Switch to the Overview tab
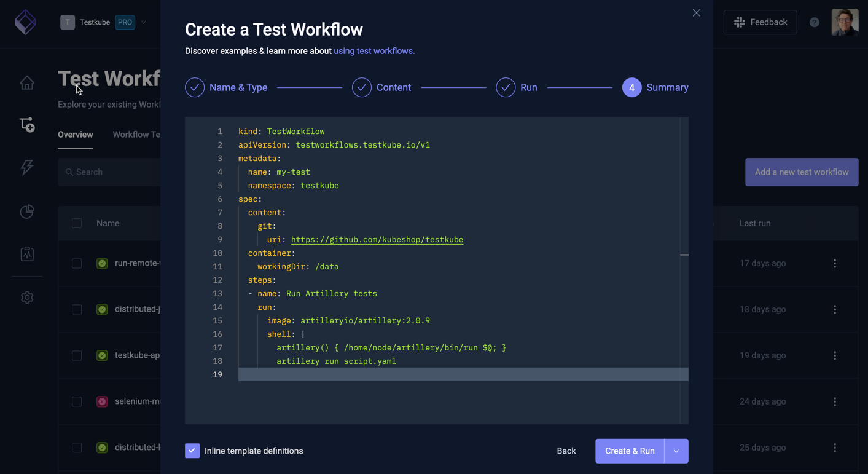The width and height of the screenshot is (868, 474). click(76, 135)
